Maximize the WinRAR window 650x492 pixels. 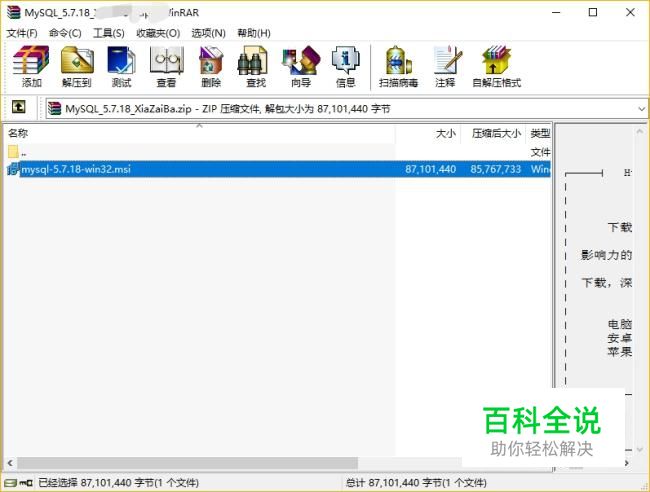tap(593, 12)
